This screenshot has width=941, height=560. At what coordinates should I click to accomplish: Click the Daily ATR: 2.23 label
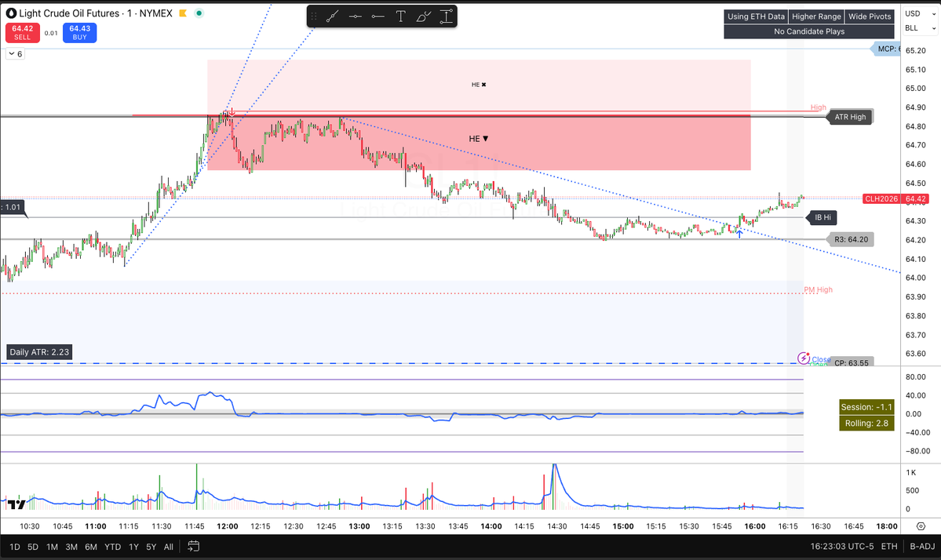pyautogui.click(x=39, y=352)
